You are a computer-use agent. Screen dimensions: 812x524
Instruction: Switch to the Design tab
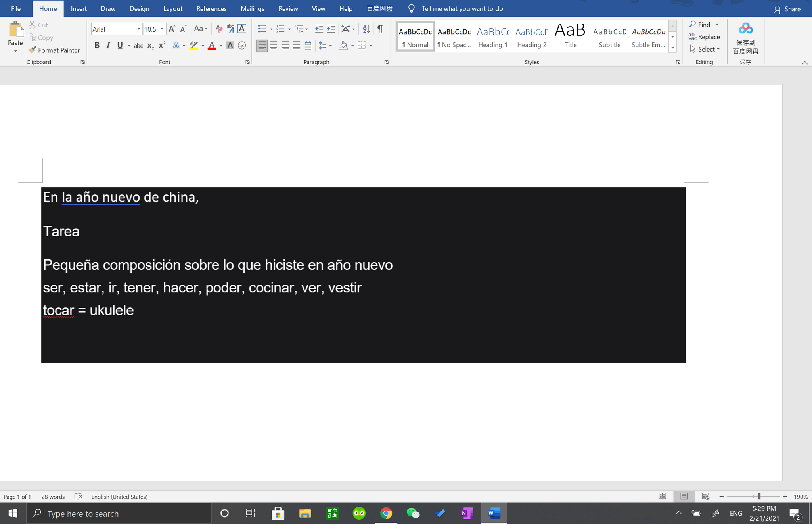click(139, 8)
